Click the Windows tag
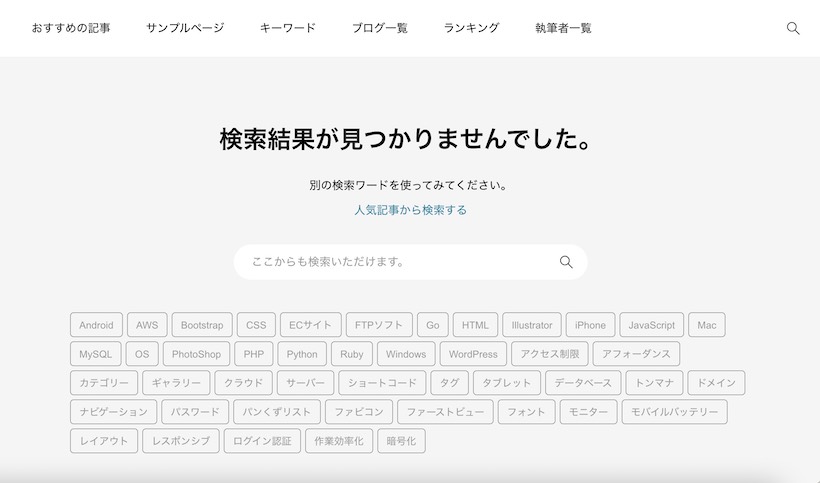This screenshot has width=820, height=483. [406, 354]
